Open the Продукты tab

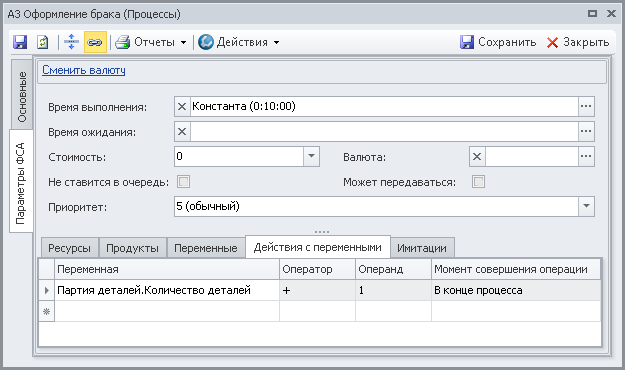132,248
